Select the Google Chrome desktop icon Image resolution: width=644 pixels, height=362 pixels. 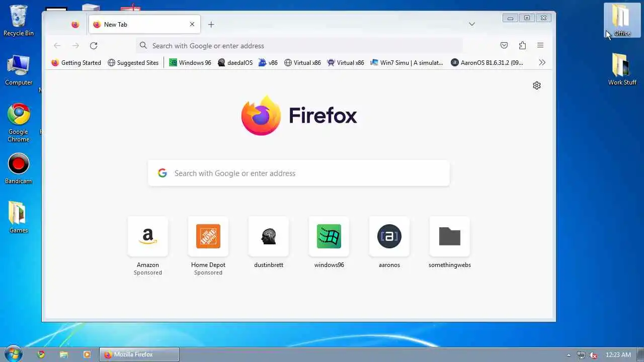coord(19,123)
